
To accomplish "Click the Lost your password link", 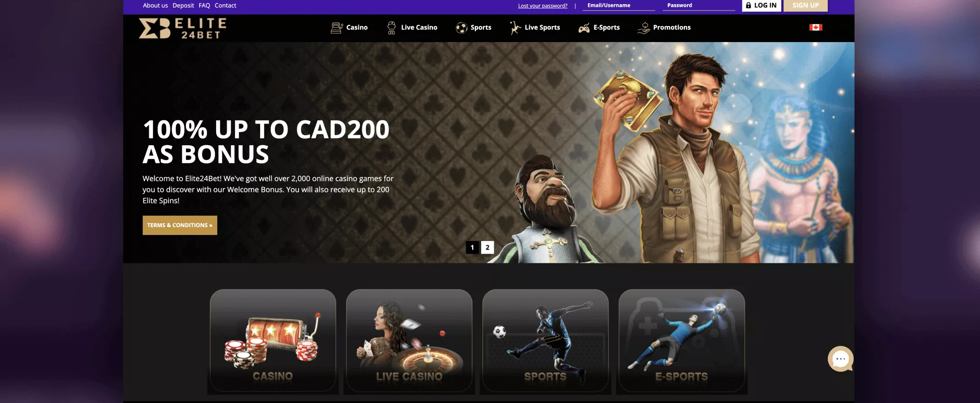I will [x=543, y=6].
